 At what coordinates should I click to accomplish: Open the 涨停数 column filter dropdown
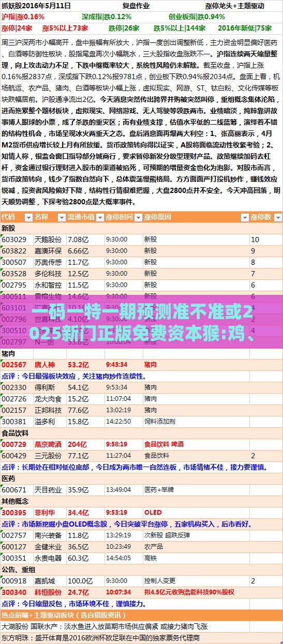(x=277, y=217)
